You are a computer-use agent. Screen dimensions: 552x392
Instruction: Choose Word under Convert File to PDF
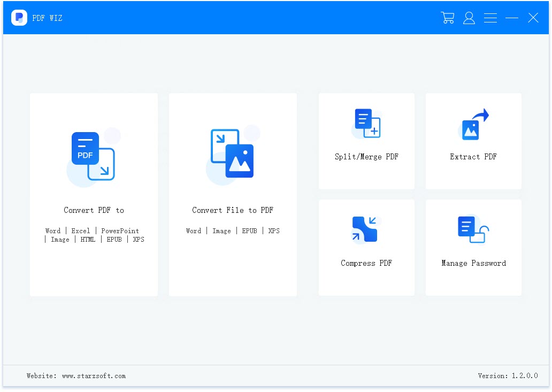point(194,231)
